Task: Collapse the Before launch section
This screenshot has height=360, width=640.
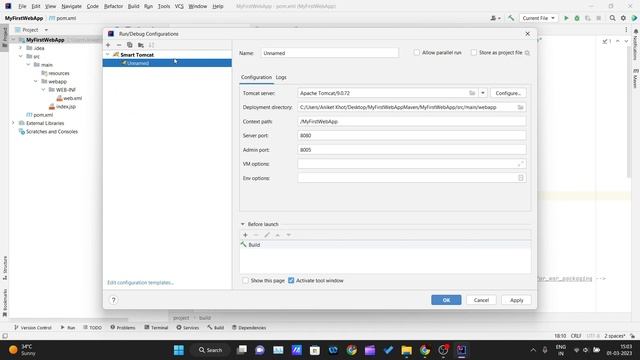Action: point(242,224)
